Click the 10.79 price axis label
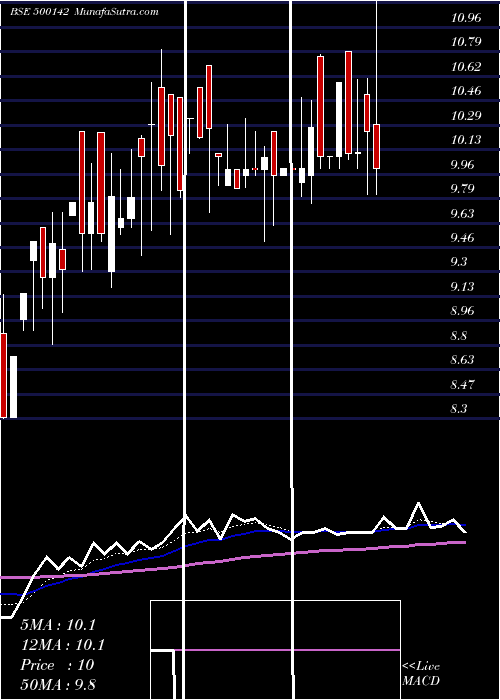Image resolution: width=500 pixels, height=700 pixels. click(466, 42)
